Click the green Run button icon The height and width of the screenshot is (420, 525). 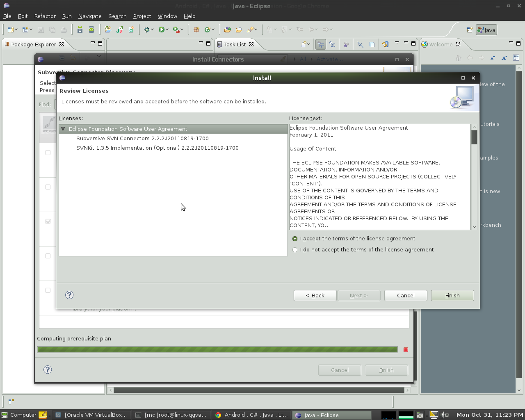point(162,30)
